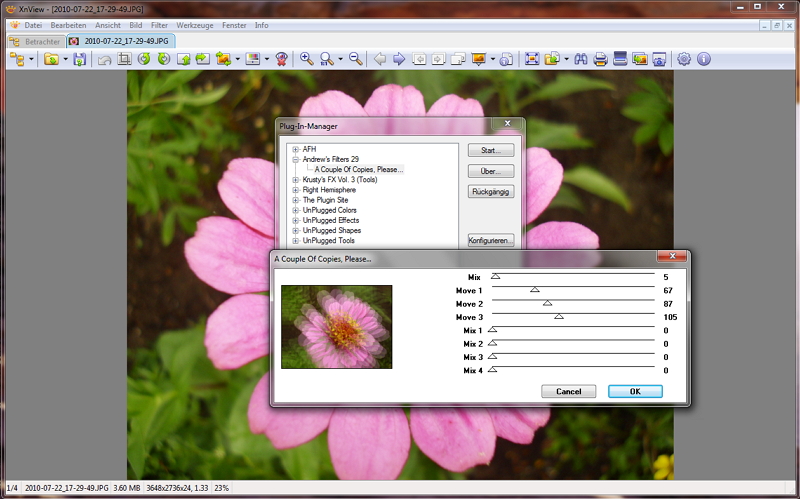Viewport: 800px width, 499px height.
Task: Expand the Krusty's FX Vol. 3 group
Action: [x=296, y=180]
